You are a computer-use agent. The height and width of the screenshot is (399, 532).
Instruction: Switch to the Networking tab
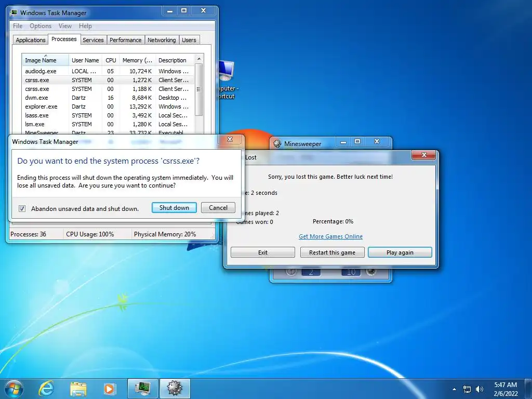pyautogui.click(x=162, y=40)
